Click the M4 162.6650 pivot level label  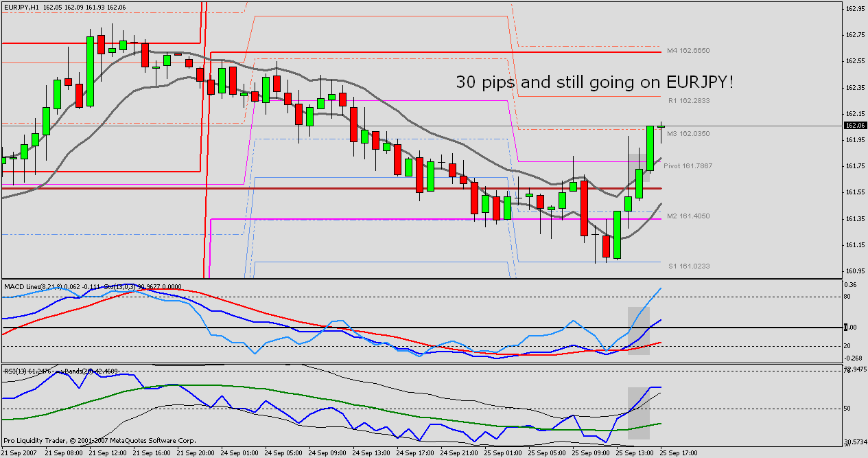688,51
